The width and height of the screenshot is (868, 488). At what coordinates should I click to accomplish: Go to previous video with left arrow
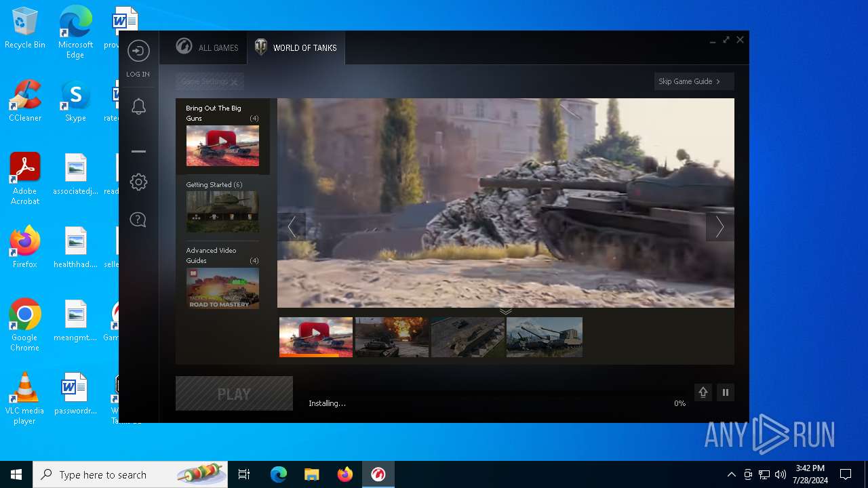(292, 227)
